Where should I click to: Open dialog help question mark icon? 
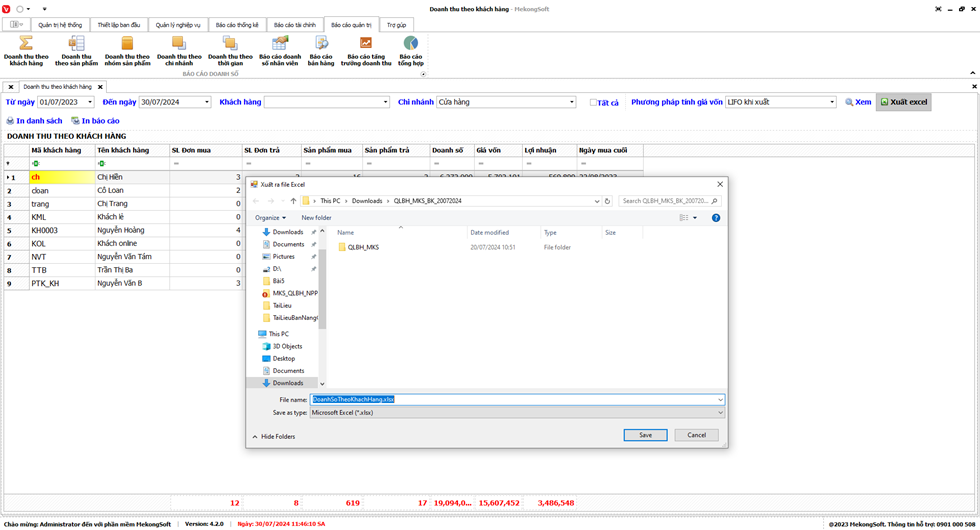click(x=716, y=218)
